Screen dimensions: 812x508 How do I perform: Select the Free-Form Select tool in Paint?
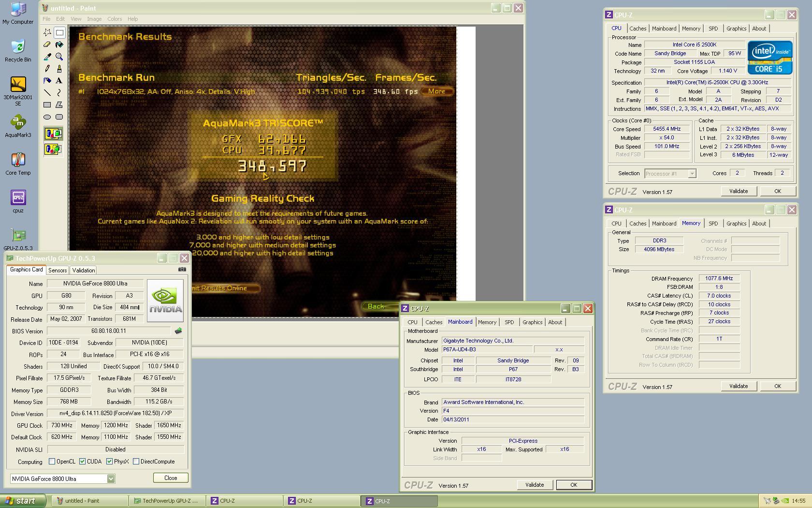coord(47,32)
